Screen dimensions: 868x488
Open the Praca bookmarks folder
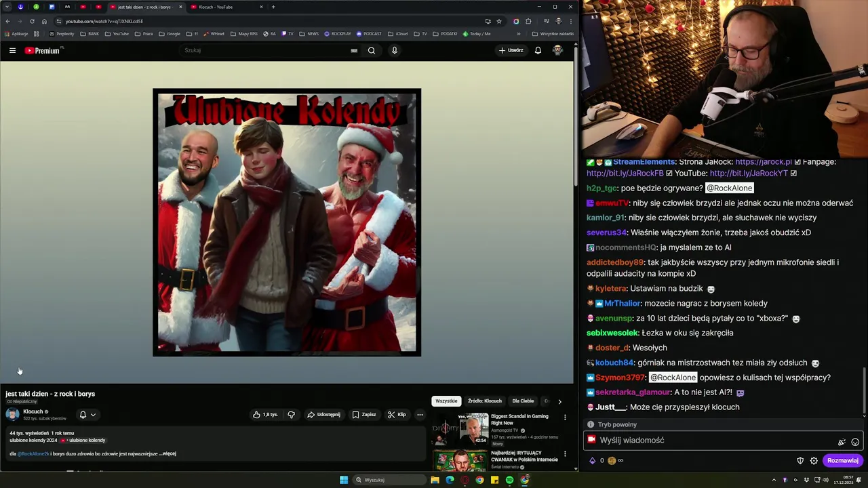(x=144, y=34)
